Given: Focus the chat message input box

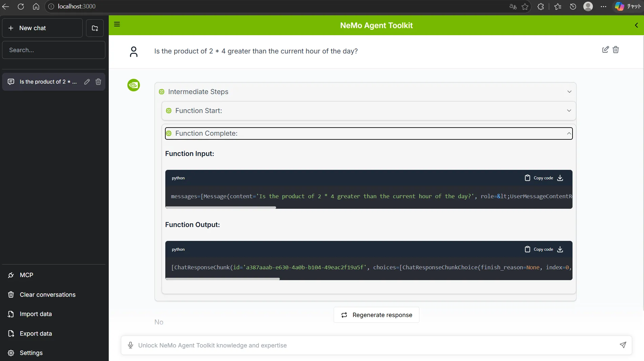Looking at the screenshot, I should pos(376,345).
